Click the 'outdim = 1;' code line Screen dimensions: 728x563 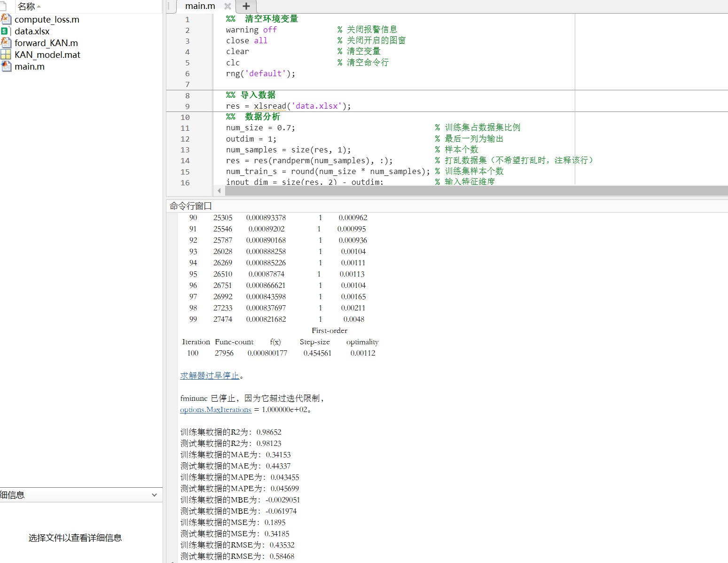tap(251, 139)
